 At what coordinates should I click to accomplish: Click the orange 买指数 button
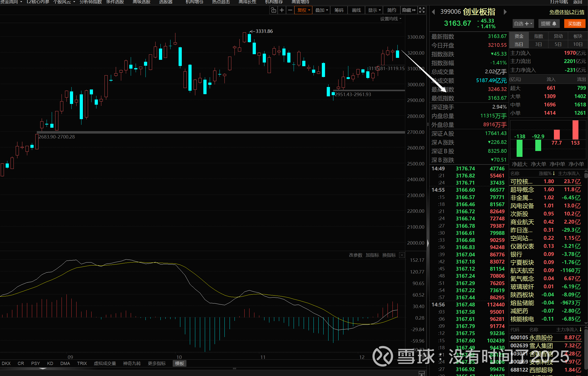click(575, 24)
